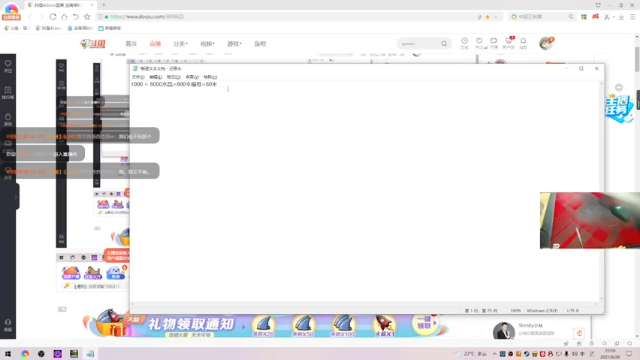Bookmark the page with the toolbar star outline icon
Viewport: 640px width, 360px height.
click(87, 17)
